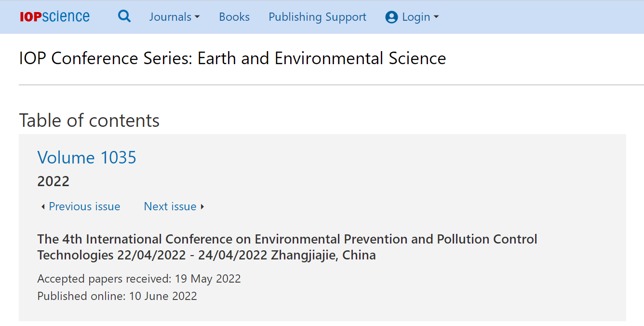The width and height of the screenshot is (644, 326).
Task: Open the Publishing Support page
Action: pos(317,17)
